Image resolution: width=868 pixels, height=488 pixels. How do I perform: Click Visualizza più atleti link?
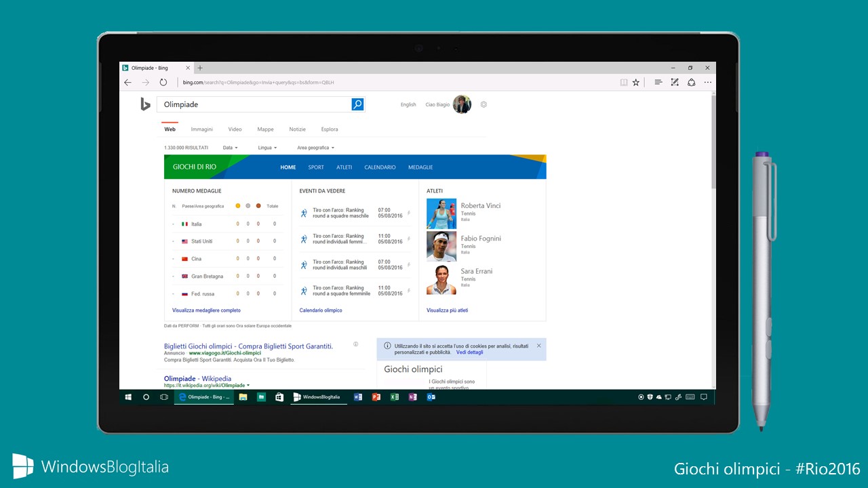447,310
